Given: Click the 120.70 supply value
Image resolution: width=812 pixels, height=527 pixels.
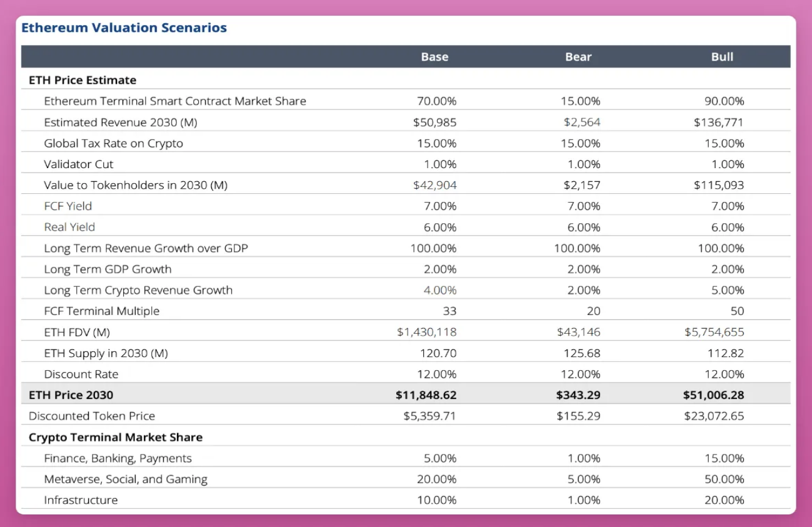Looking at the screenshot, I should [x=438, y=353].
